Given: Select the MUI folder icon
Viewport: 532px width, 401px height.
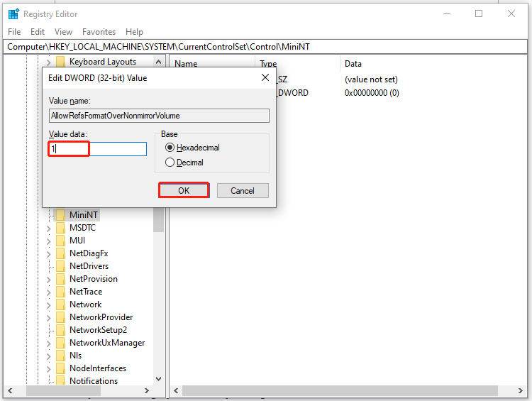Looking at the screenshot, I should (61, 241).
